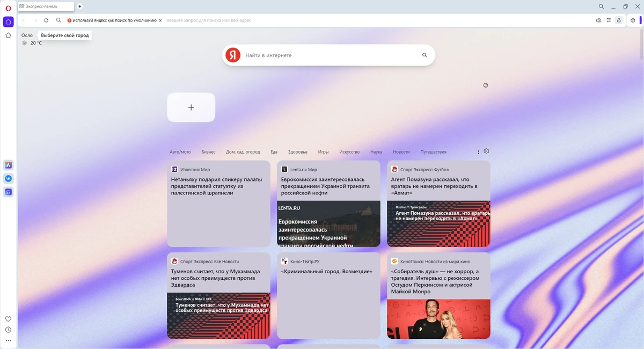Select Наука news category
This screenshot has width=644, height=349.
(x=376, y=152)
